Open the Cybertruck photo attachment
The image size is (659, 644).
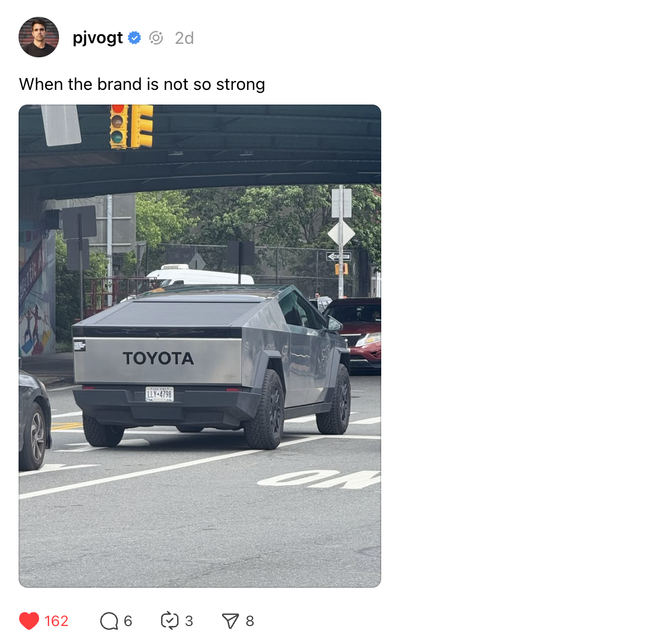click(x=200, y=346)
